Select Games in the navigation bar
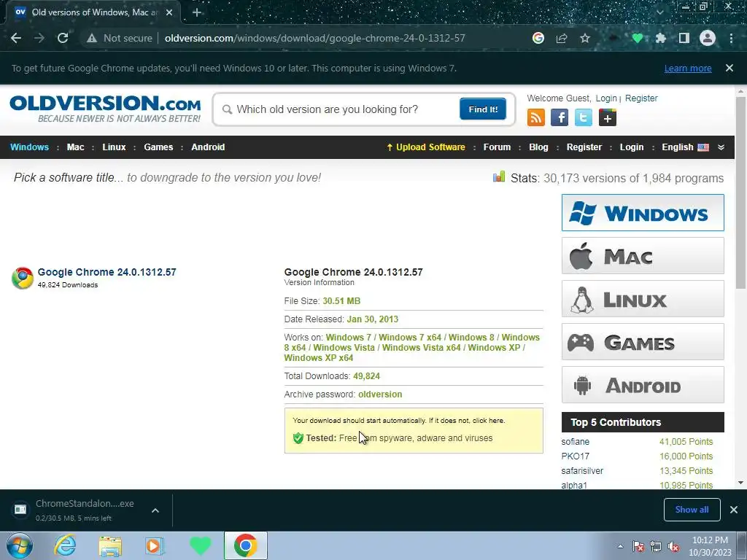Image resolution: width=747 pixels, height=560 pixels. pos(158,147)
